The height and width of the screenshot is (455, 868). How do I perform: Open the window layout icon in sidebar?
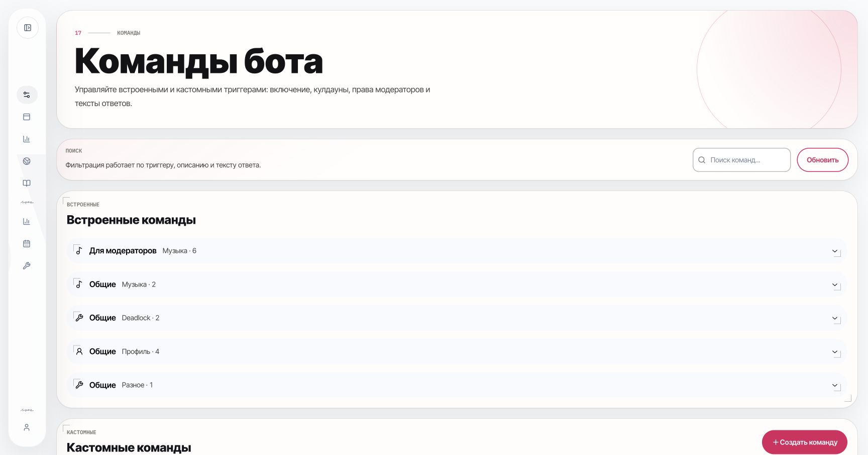tap(27, 117)
